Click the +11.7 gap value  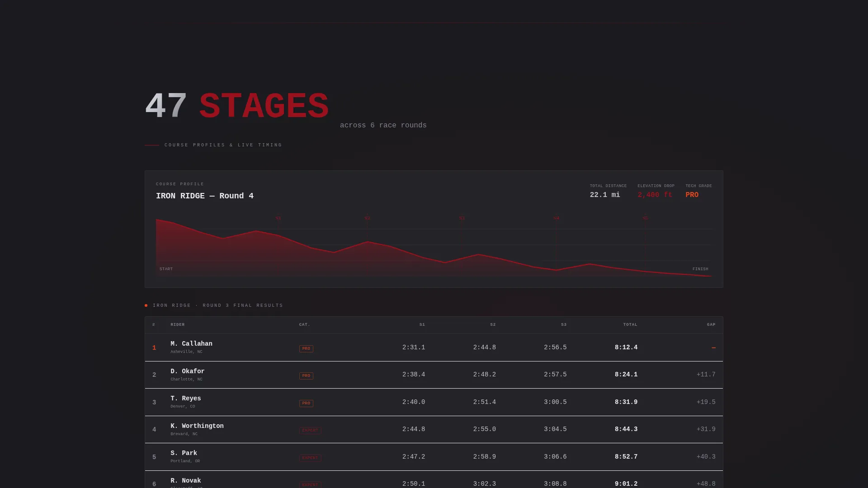[x=706, y=375]
